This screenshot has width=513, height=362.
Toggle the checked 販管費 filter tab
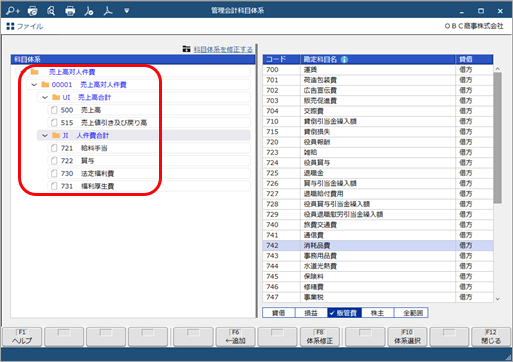click(344, 313)
